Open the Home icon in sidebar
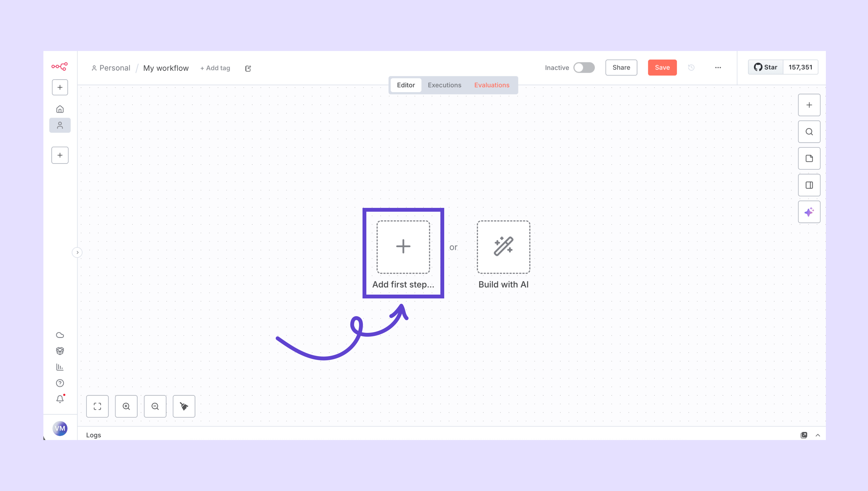This screenshot has width=868, height=491. pos(60,109)
